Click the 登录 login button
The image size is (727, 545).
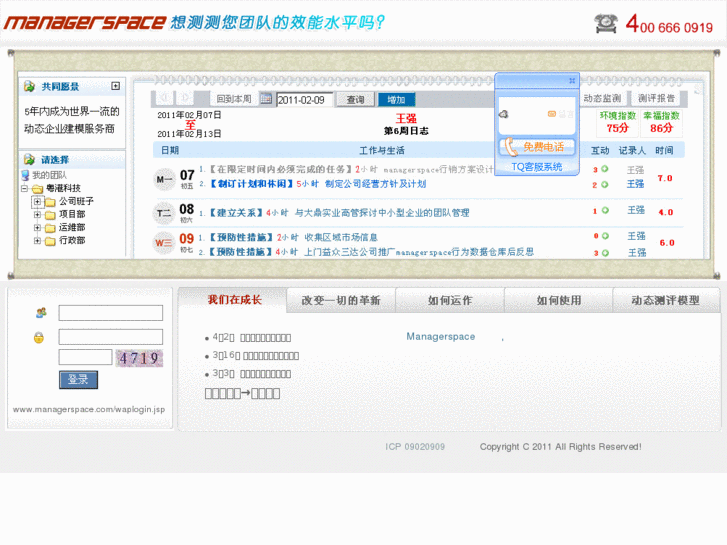point(78,379)
